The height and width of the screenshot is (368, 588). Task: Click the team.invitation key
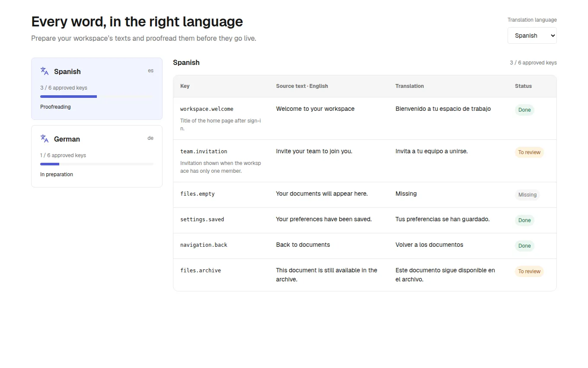204,152
